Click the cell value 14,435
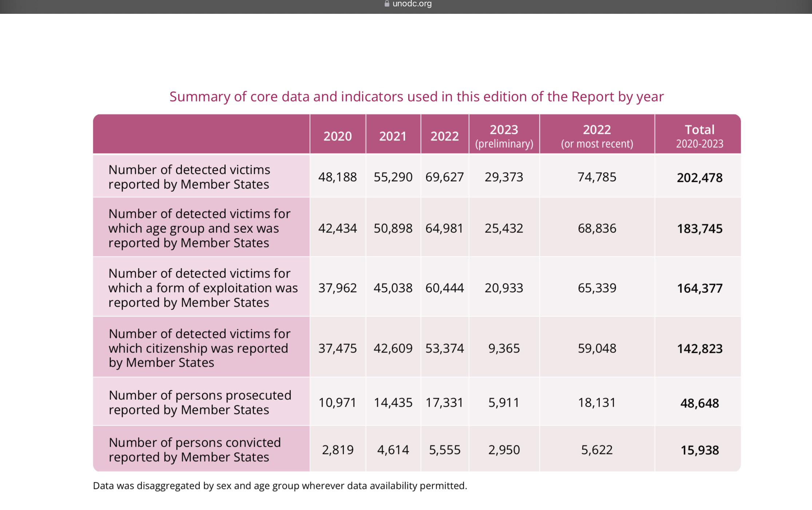812x510 pixels. tap(393, 403)
